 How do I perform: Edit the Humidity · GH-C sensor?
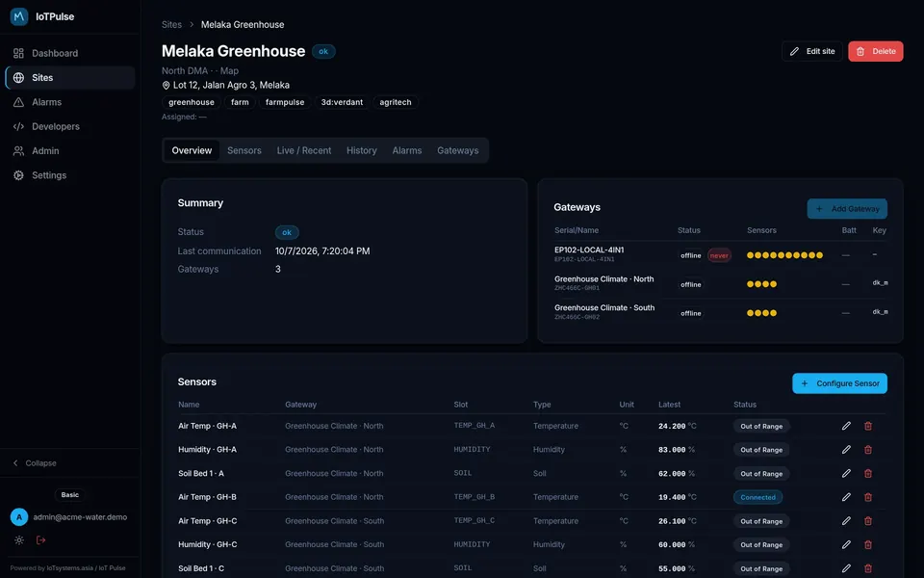pyautogui.click(x=846, y=545)
